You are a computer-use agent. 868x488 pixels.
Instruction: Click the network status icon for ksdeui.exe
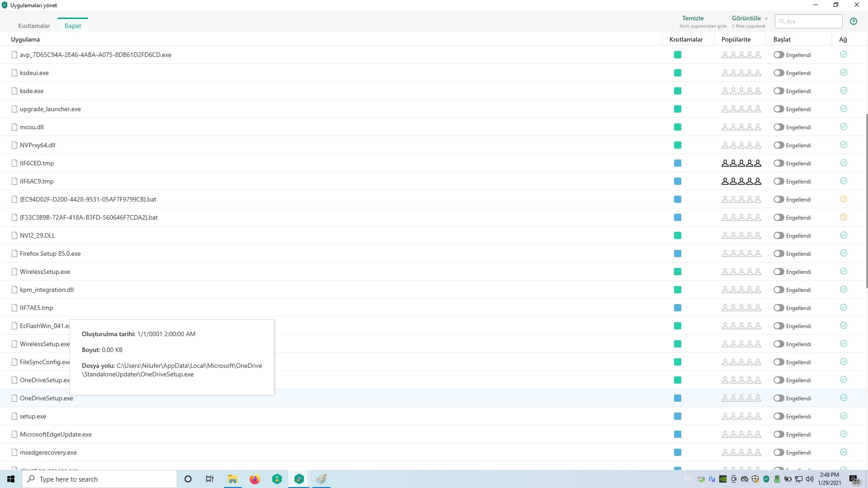pyautogui.click(x=843, y=73)
